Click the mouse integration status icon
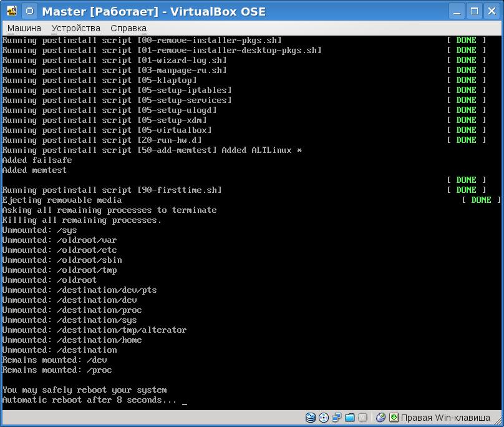Viewport: 504px width, 427px height. pyautogui.click(x=380, y=418)
